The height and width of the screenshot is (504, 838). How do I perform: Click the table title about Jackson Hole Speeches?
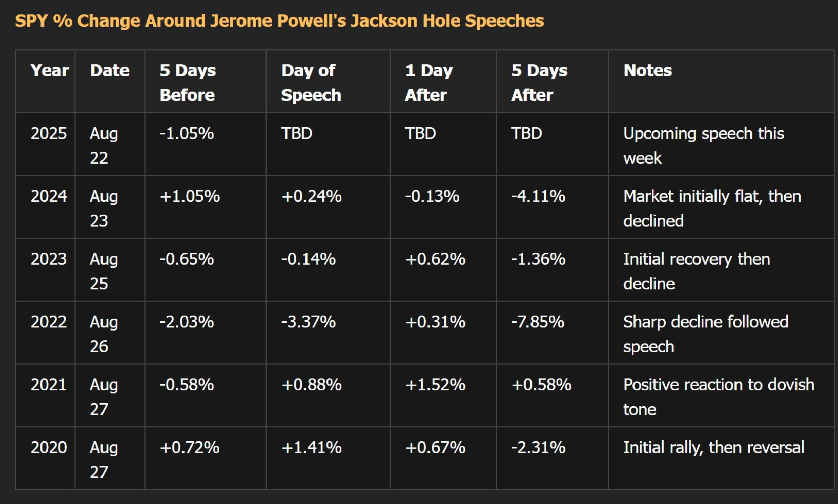(279, 20)
